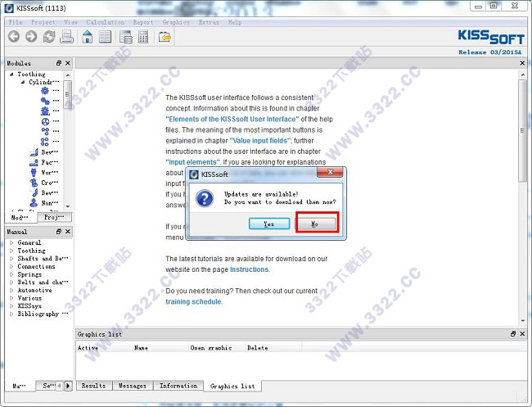Open the Calculation menu
Viewport: 532px width, 407px height.
click(x=106, y=22)
